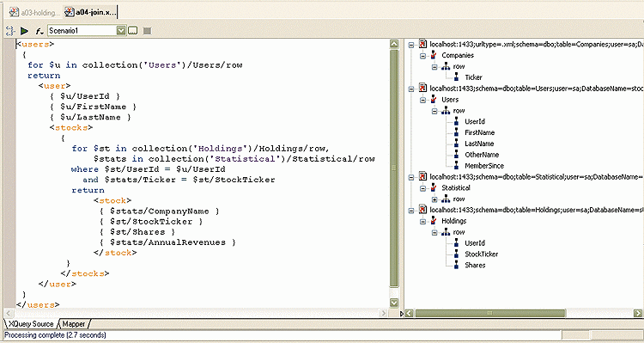The height and width of the screenshot is (343, 644).
Task: Click the Users table connection document icon
Action: tap(422, 88)
